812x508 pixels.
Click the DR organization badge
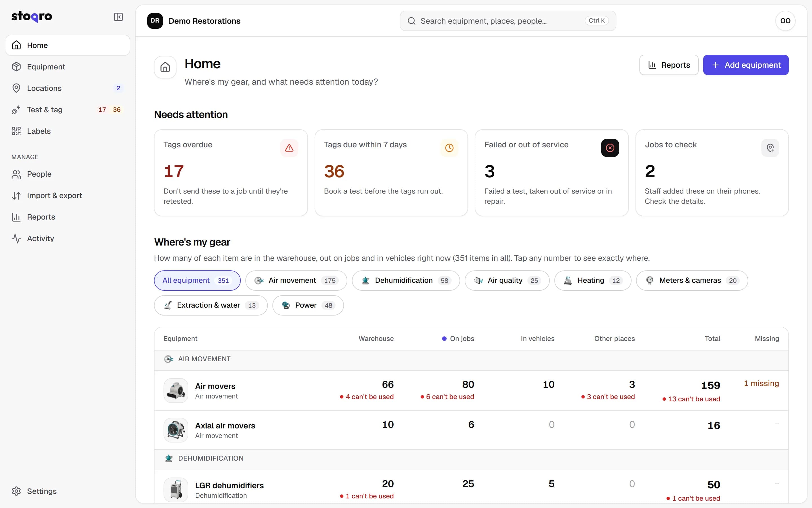[x=155, y=21]
